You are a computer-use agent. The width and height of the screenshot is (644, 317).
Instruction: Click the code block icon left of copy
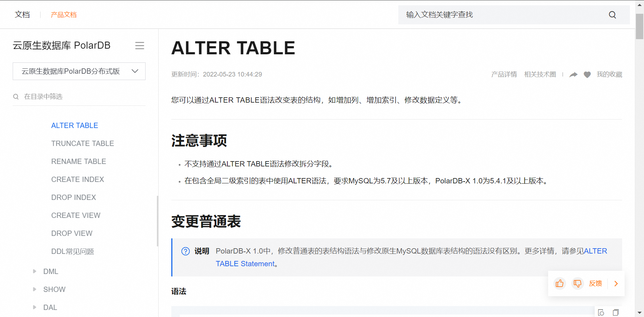[601, 312]
